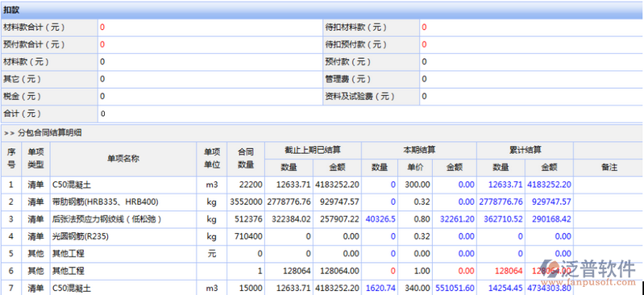Image resolution: width=644 pixels, height=295 pixels.
Task: Click the 资料及试验费（元） value field
Action: (531, 97)
